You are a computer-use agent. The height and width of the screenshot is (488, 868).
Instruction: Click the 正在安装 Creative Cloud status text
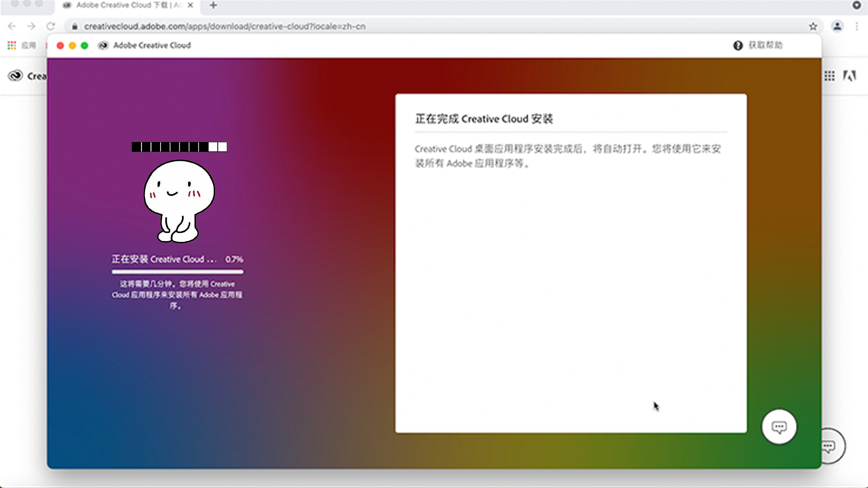click(164, 259)
